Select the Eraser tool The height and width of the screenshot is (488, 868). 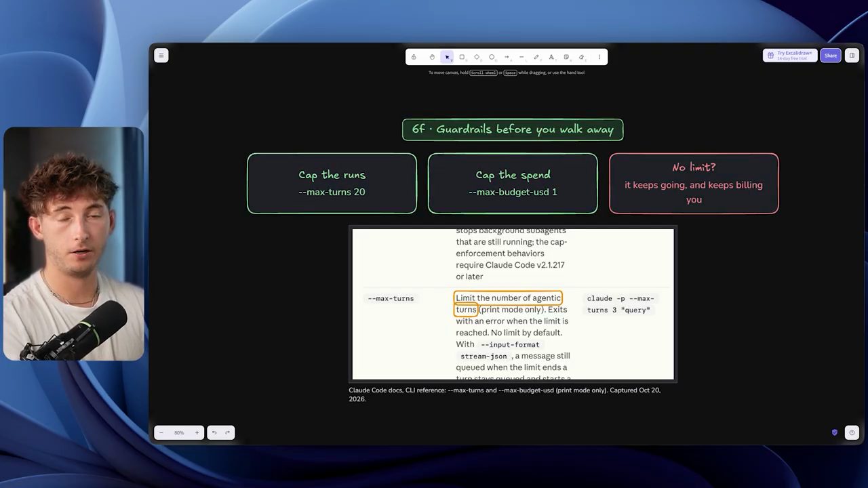(x=581, y=57)
